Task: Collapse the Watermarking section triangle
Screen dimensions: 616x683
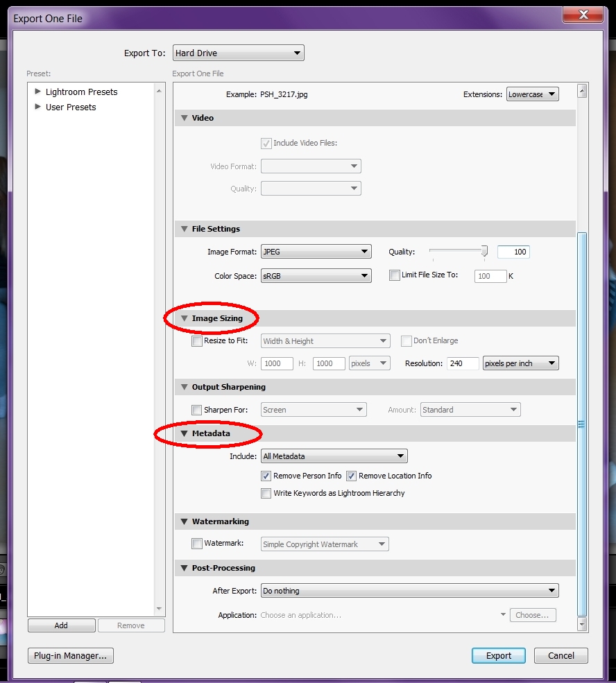Action: [x=185, y=521]
